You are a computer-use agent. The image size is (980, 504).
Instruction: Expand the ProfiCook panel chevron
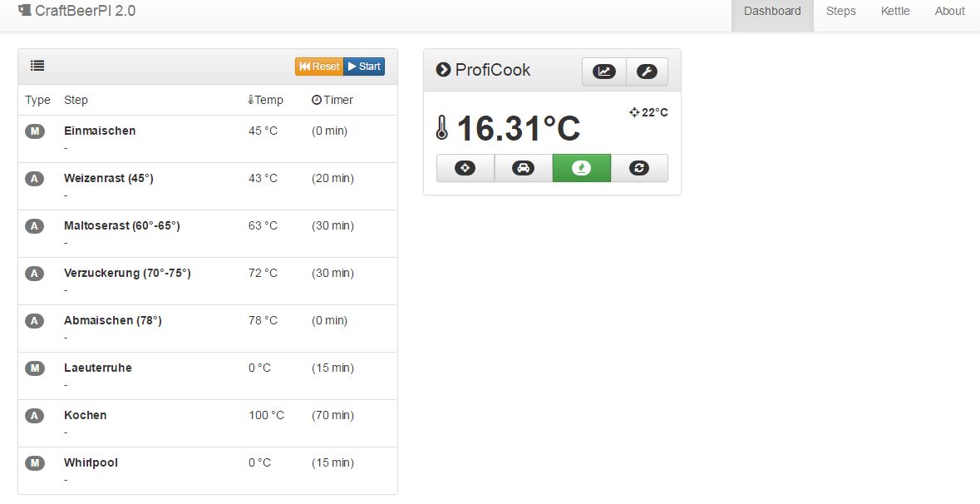[443, 70]
